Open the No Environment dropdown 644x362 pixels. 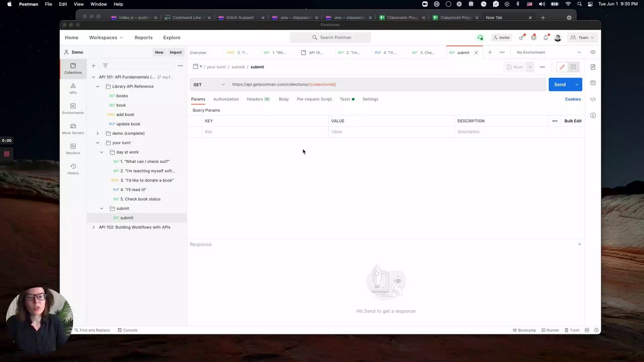pos(548,52)
